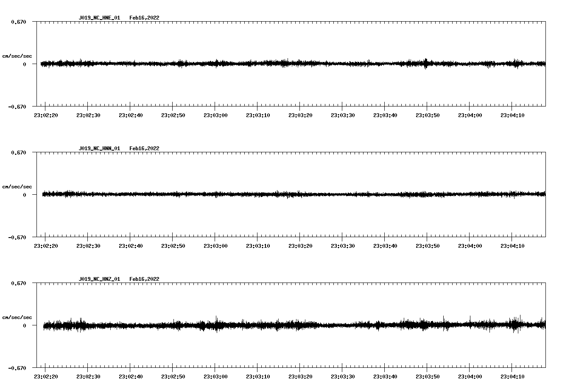Click the J019_NC_HNZ_01 plot title
576x392 pixels.
coord(99,279)
